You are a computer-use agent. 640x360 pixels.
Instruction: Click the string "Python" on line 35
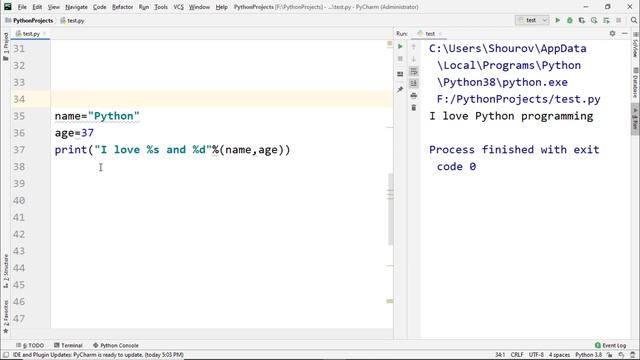113,116
